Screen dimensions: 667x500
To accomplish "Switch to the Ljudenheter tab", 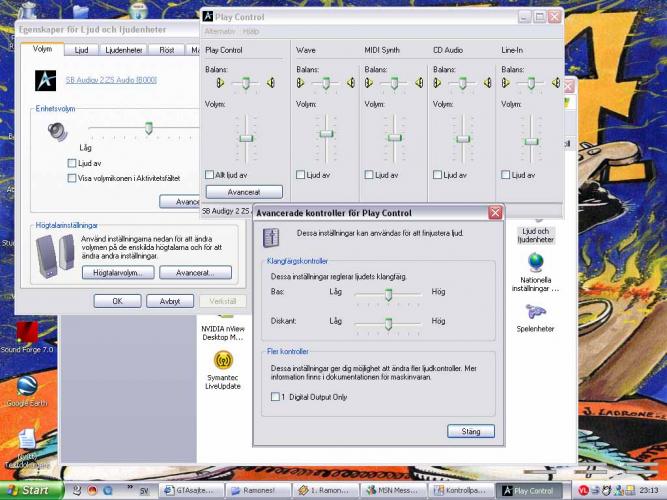I will [123, 49].
